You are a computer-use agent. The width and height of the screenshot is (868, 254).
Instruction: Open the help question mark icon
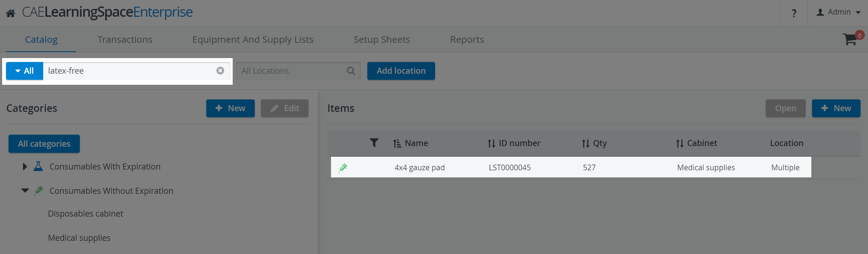coord(794,13)
